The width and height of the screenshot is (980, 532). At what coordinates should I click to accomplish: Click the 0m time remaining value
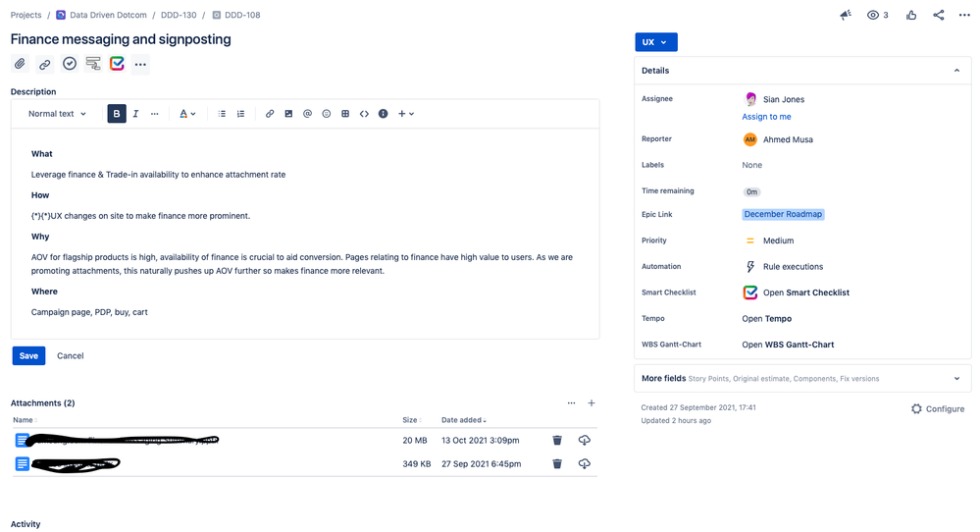coord(751,192)
